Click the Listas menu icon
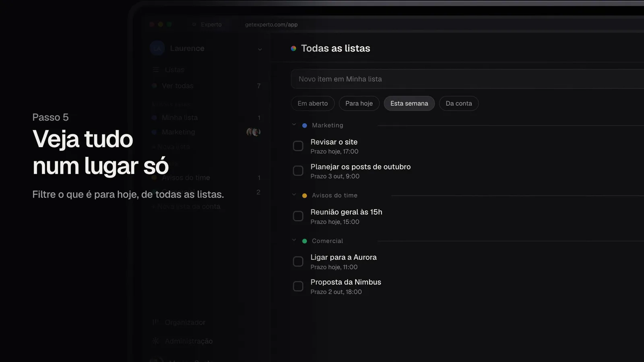Screen dimensions: 644x362 click(x=156, y=70)
